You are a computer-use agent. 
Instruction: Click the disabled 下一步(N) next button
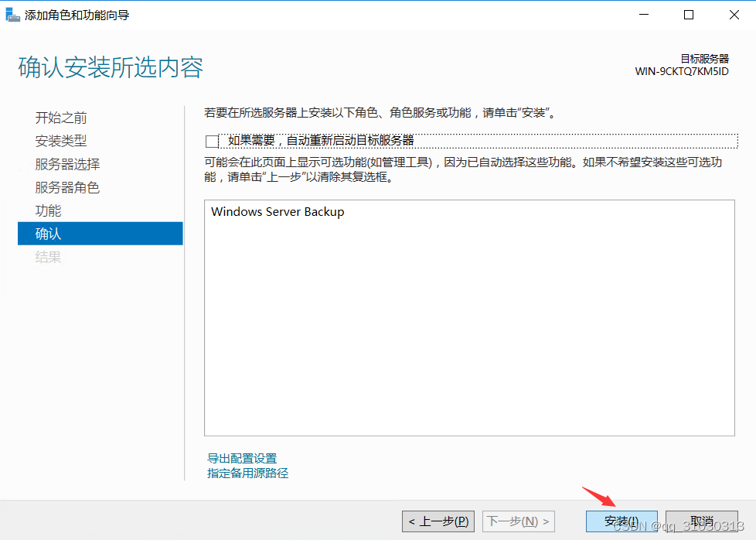click(519, 521)
